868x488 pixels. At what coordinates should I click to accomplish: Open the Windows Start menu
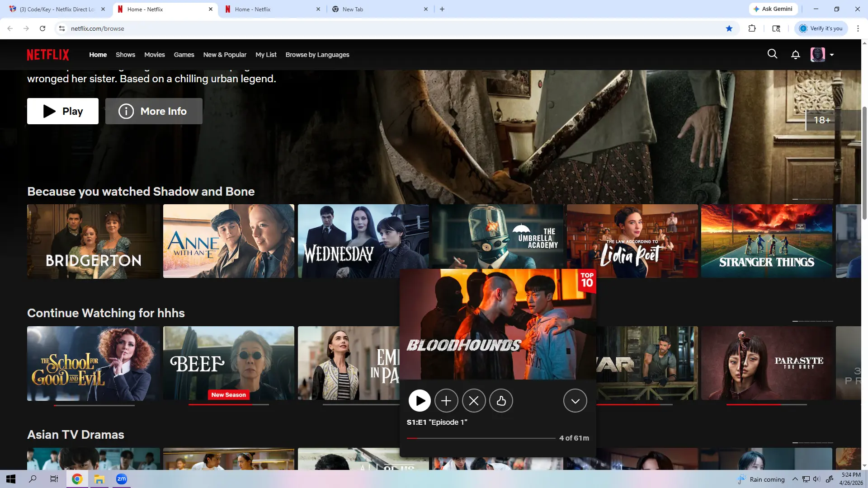(11, 479)
